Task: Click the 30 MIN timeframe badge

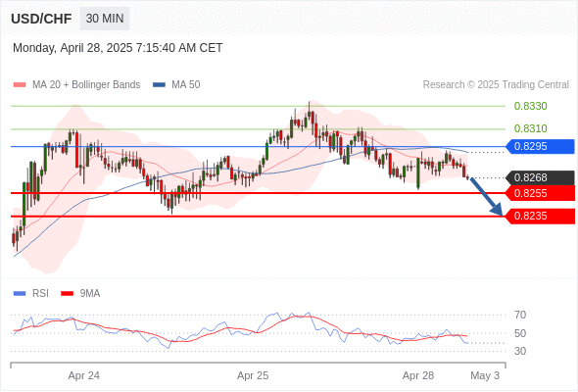Action: pyautogui.click(x=105, y=19)
